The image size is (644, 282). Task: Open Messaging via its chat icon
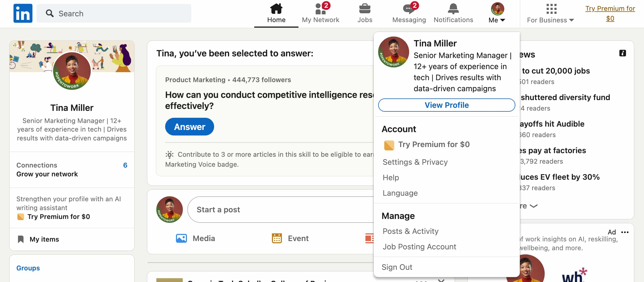pyautogui.click(x=409, y=9)
